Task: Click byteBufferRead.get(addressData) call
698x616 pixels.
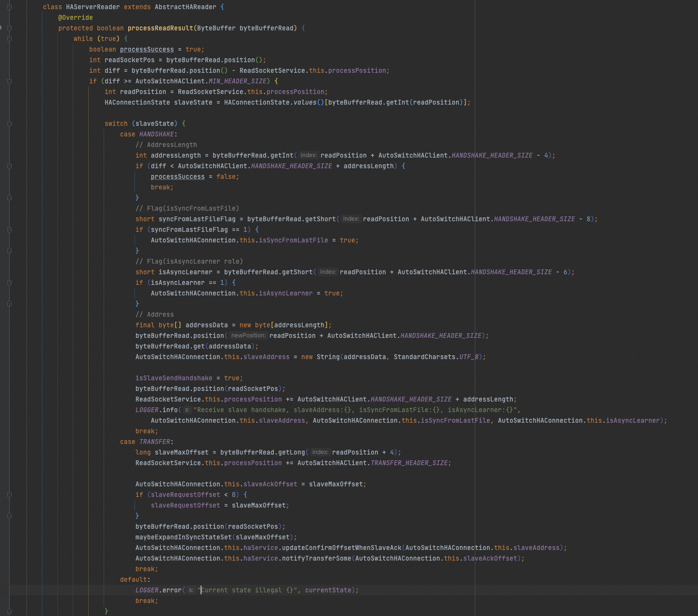Action: (195, 347)
